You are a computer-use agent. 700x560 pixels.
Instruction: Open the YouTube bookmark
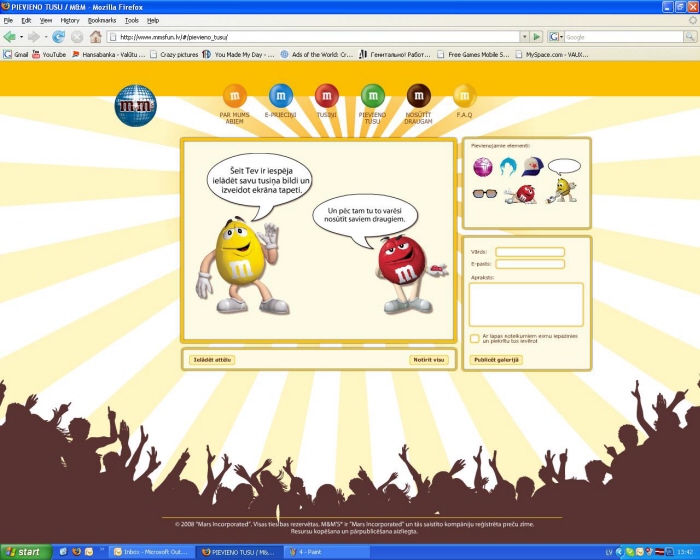pos(49,54)
